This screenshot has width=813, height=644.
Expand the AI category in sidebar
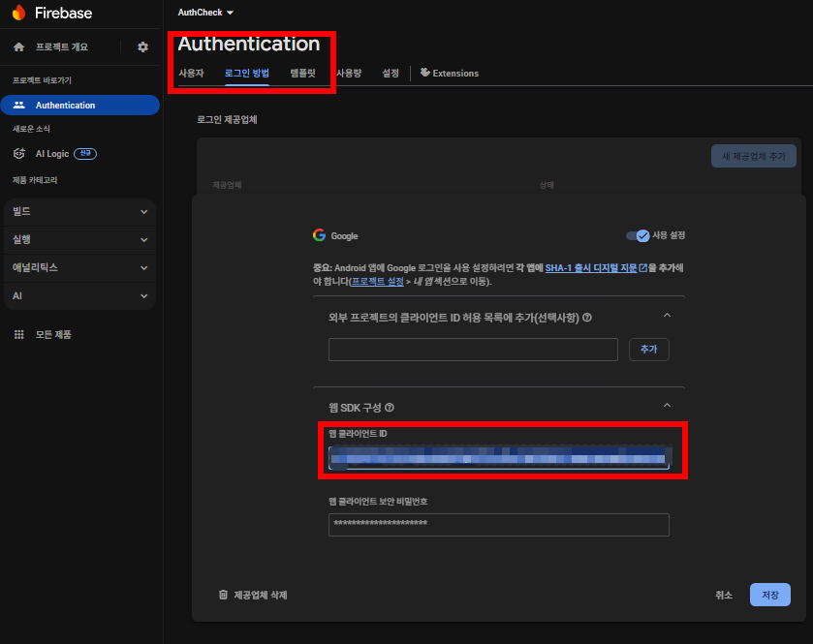[x=79, y=295]
